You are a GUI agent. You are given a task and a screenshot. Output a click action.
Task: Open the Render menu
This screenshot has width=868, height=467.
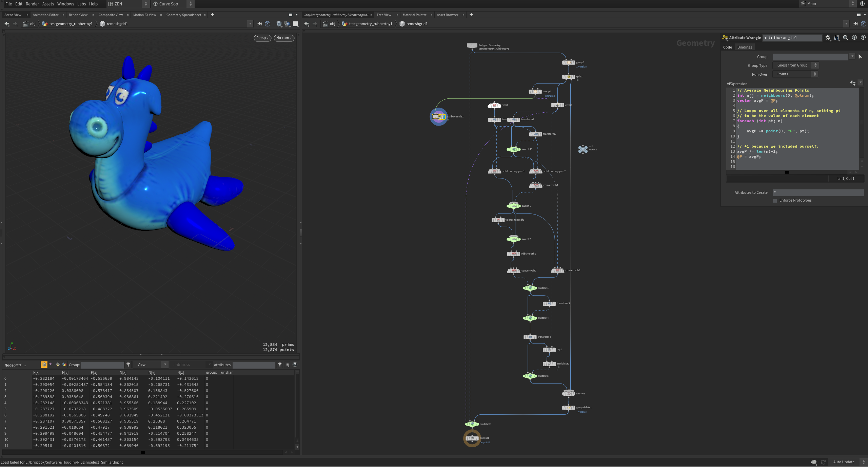[32, 4]
